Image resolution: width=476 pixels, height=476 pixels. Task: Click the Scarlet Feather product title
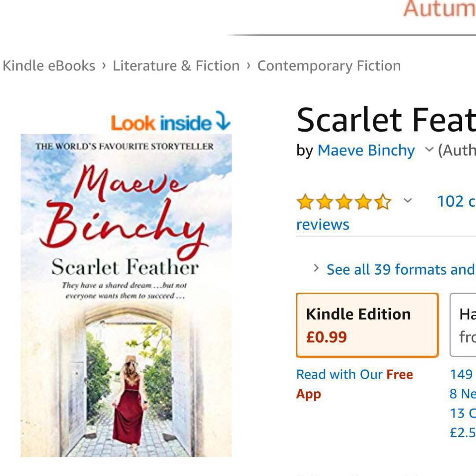coord(386,120)
